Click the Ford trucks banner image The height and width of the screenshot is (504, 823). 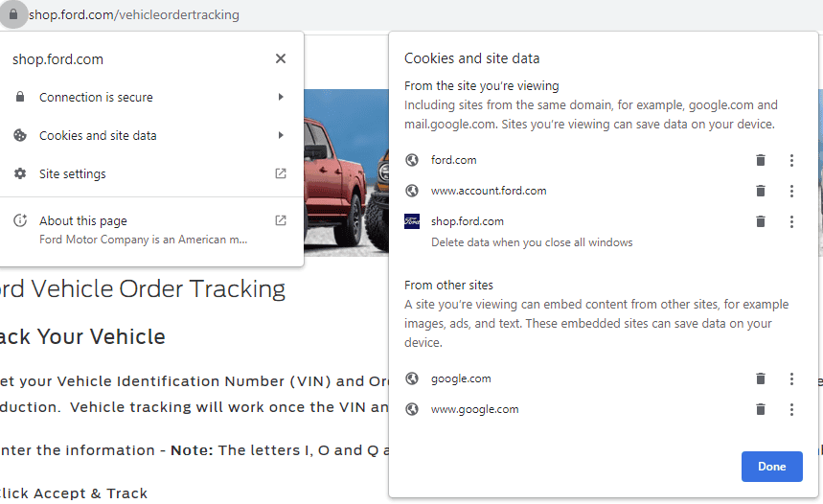click(x=346, y=172)
